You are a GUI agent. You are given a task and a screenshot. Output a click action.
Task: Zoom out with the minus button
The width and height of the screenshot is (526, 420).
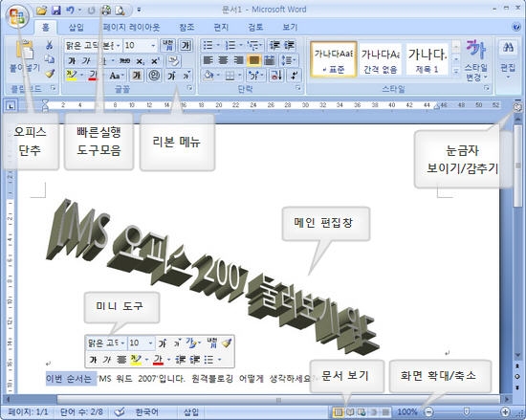428,411
